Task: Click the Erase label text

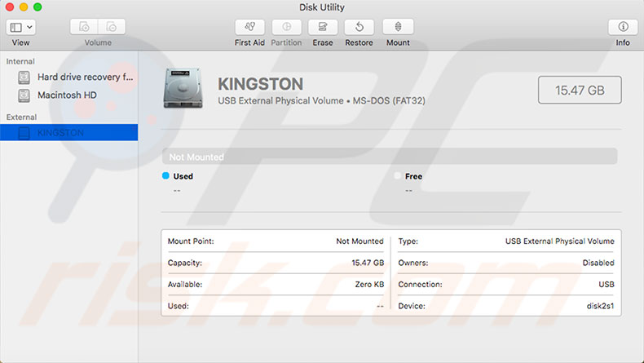Action: [323, 42]
